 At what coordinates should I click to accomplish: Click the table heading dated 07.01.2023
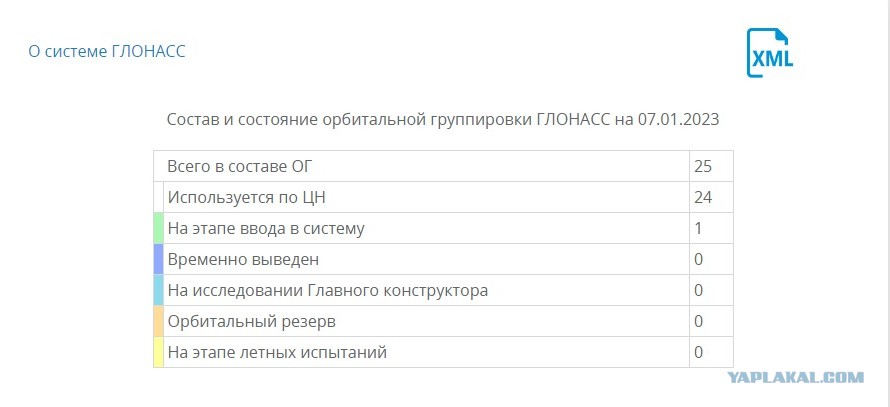[x=443, y=120]
